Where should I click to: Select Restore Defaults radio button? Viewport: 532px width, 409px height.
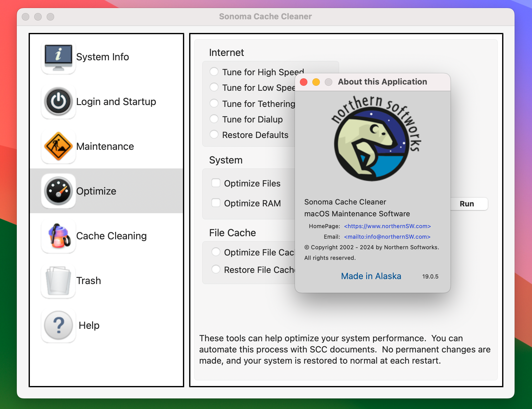(214, 135)
